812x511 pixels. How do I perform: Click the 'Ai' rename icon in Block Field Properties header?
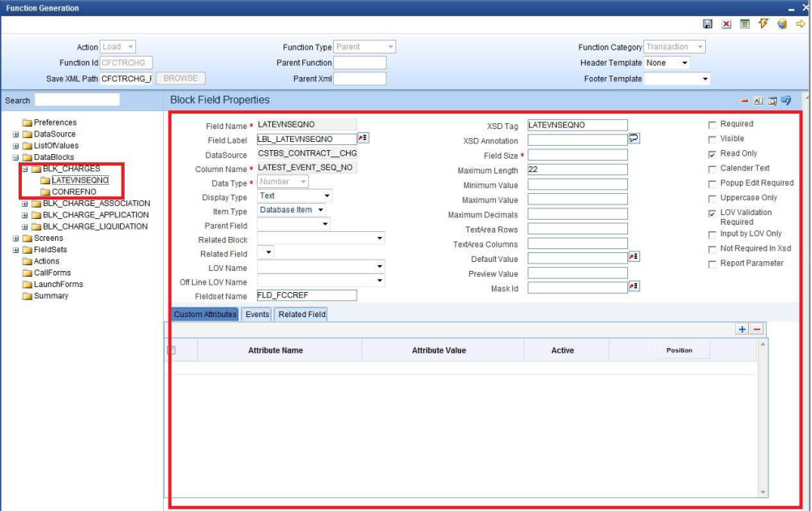pyautogui.click(x=759, y=101)
